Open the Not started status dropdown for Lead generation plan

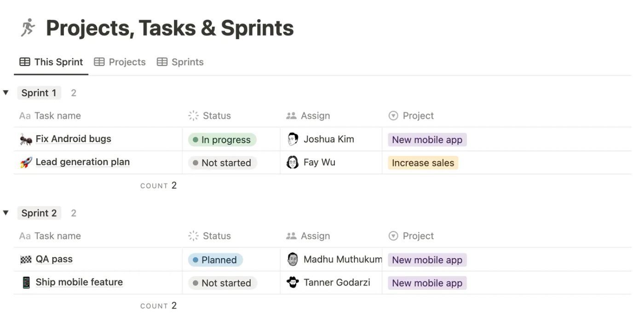pos(222,163)
